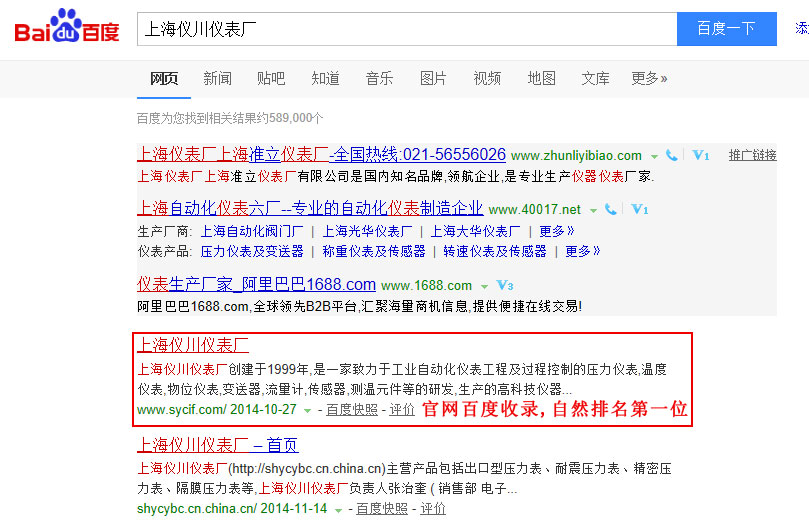This screenshot has width=809, height=526.
Task: Open 百度快照 for the shycybc.cn.china.cn result
Action: click(382, 508)
